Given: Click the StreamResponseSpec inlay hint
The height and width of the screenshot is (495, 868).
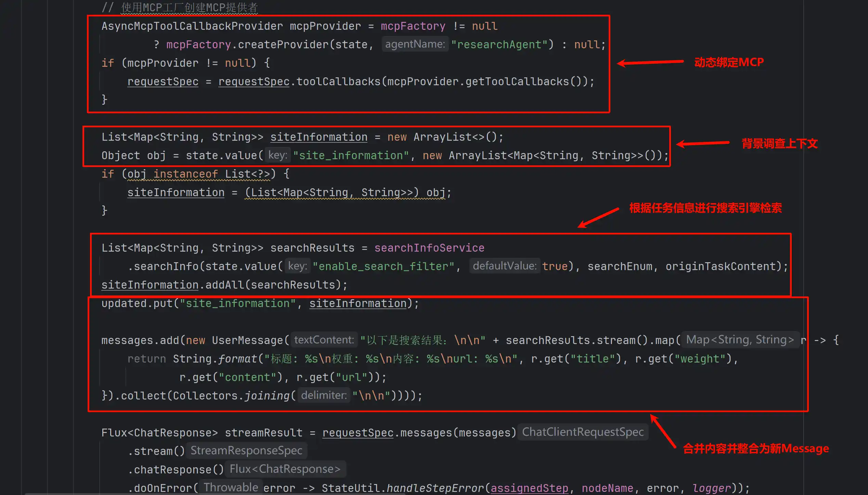Looking at the screenshot, I should [x=246, y=450].
